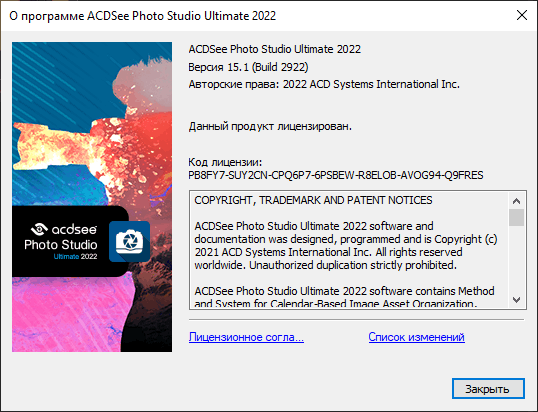This screenshot has height=412, width=538.
Task: Click the license code text
Action: [x=336, y=175]
